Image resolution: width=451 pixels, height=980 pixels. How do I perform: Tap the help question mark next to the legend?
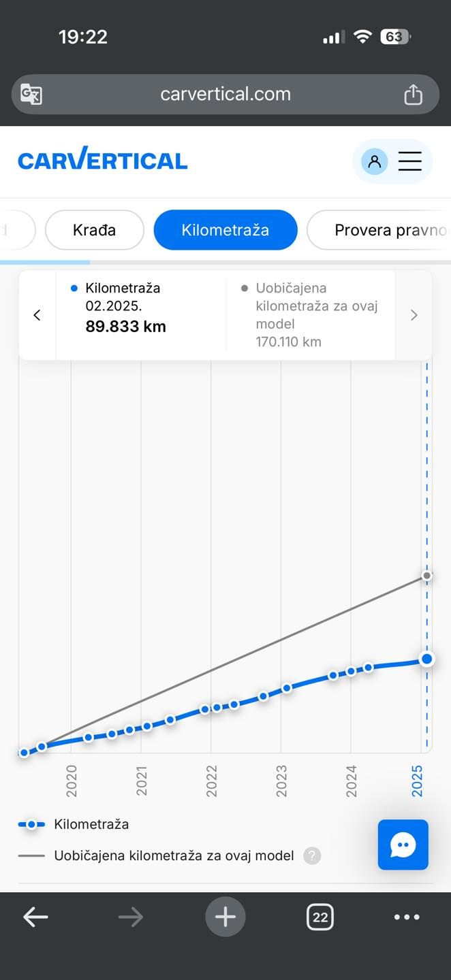point(312,855)
